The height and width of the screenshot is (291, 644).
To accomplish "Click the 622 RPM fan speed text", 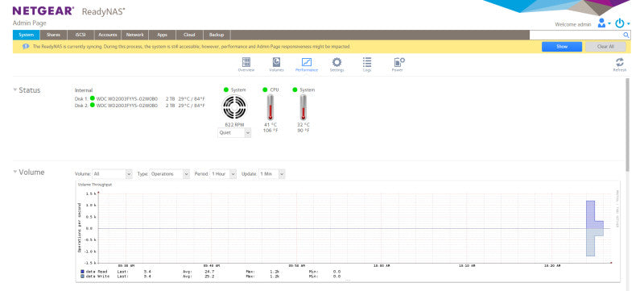I will 234,124.
